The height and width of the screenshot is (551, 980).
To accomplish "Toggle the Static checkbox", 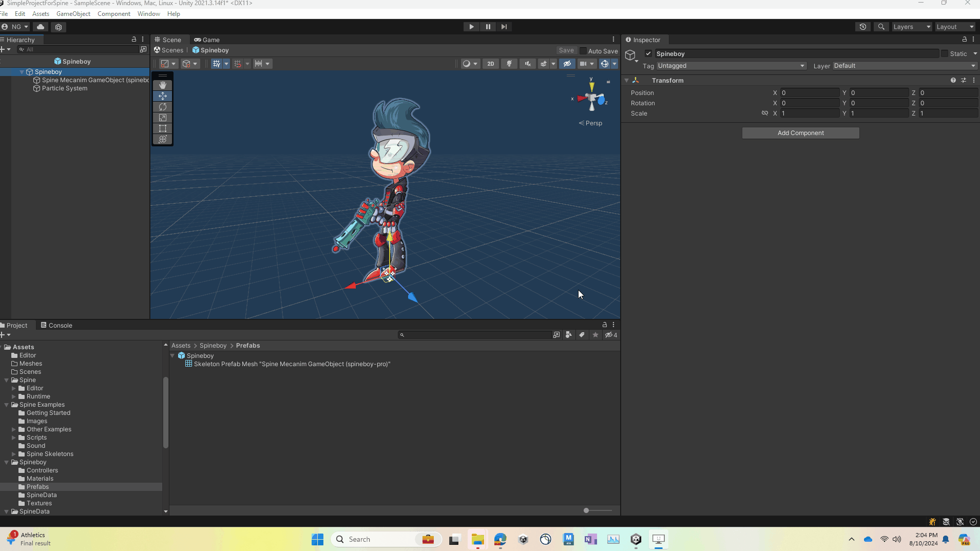I will (945, 53).
